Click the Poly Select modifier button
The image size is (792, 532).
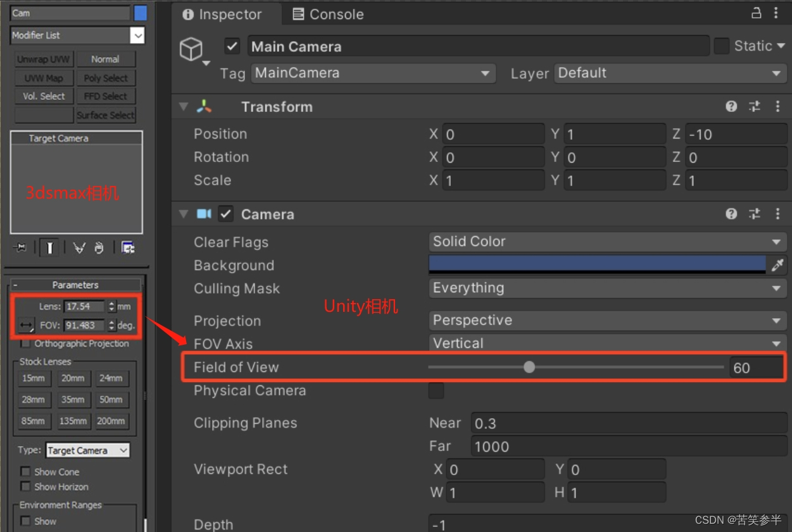[x=106, y=78]
